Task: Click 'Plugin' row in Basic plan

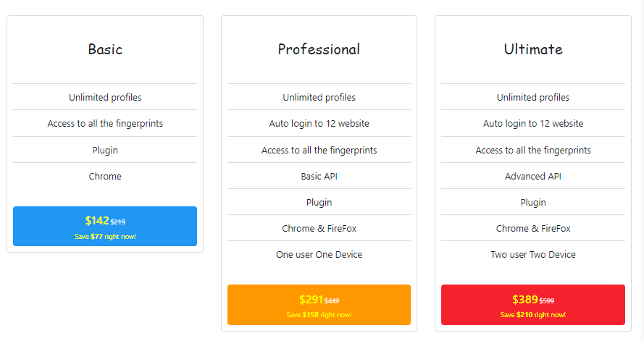Action: 105,150
